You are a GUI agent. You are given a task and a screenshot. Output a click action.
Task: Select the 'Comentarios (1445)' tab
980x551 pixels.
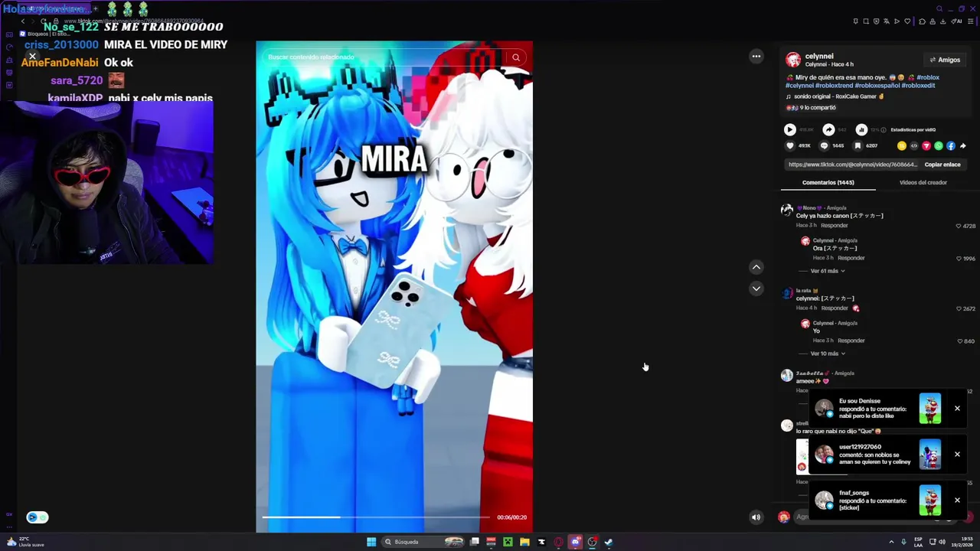point(828,183)
